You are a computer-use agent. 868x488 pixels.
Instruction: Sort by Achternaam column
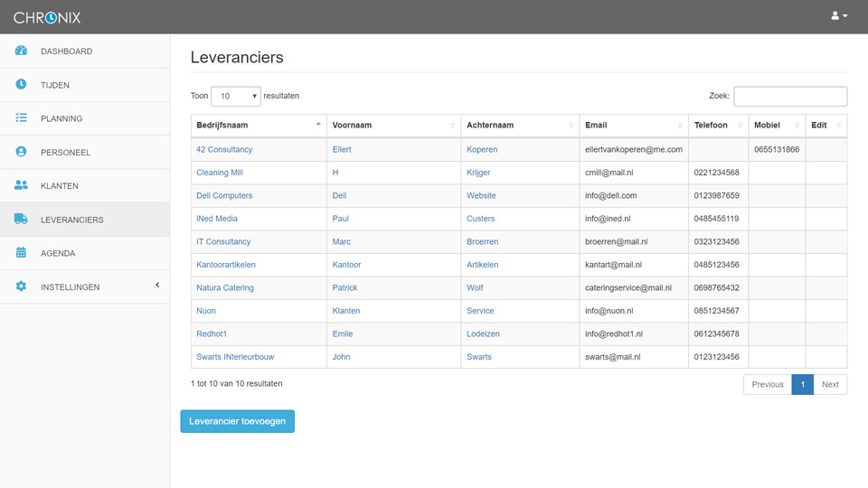tap(520, 126)
